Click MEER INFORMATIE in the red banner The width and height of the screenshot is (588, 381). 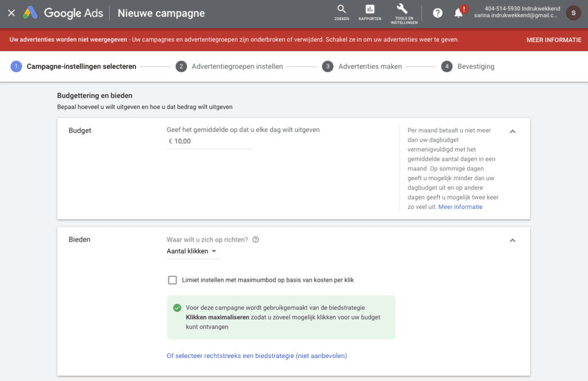554,40
